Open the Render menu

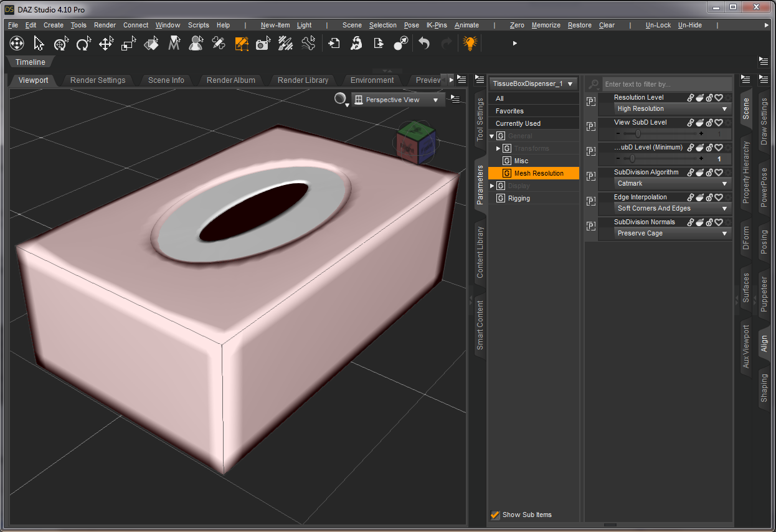coord(105,25)
